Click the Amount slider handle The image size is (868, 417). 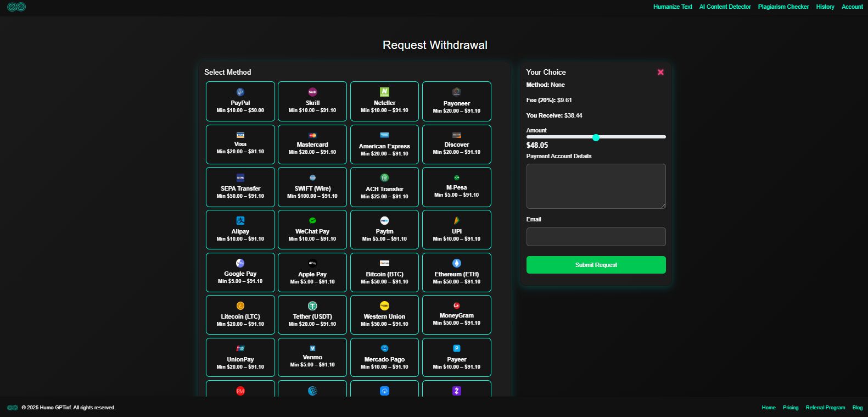click(x=596, y=137)
